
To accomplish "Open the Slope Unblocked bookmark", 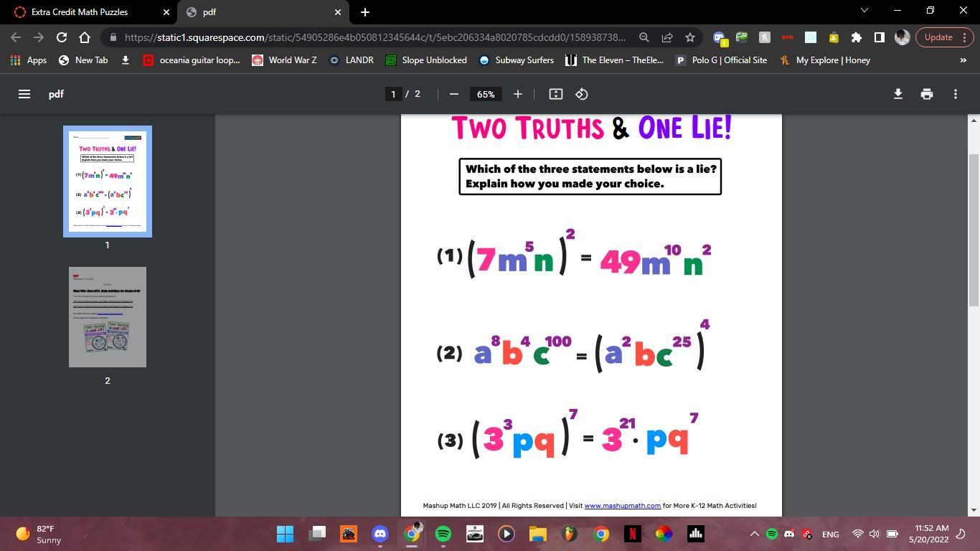I will tap(426, 60).
